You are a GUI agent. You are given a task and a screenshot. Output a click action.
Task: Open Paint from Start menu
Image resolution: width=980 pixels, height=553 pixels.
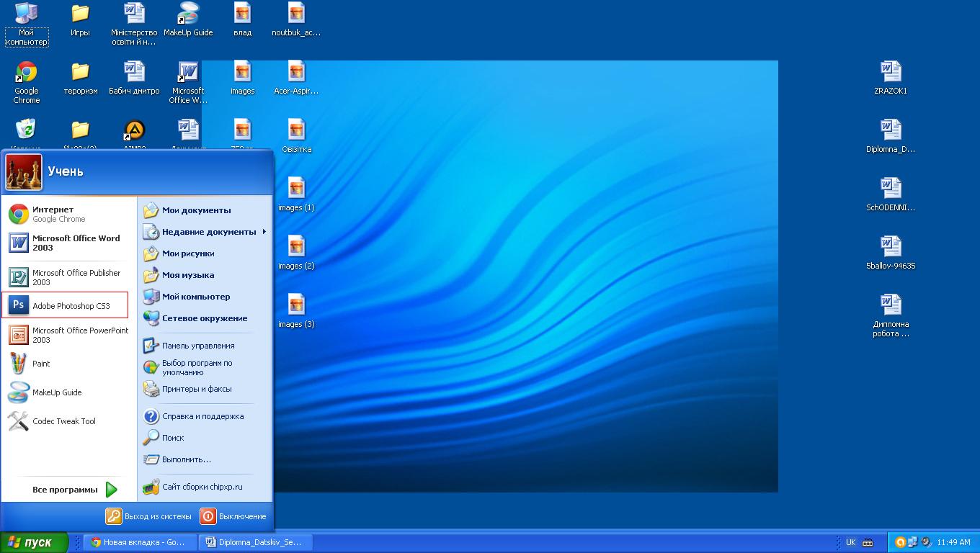point(68,364)
